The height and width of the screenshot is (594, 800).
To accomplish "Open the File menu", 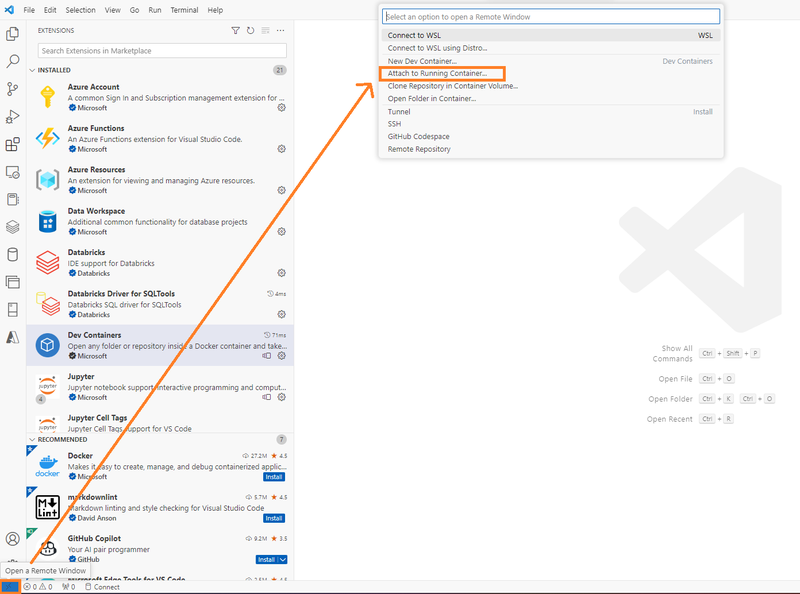I will [29, 10].
